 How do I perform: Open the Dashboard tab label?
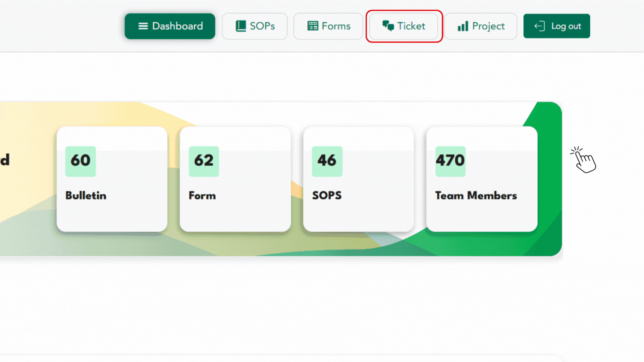pyautogui.click(x=177, y=26)
